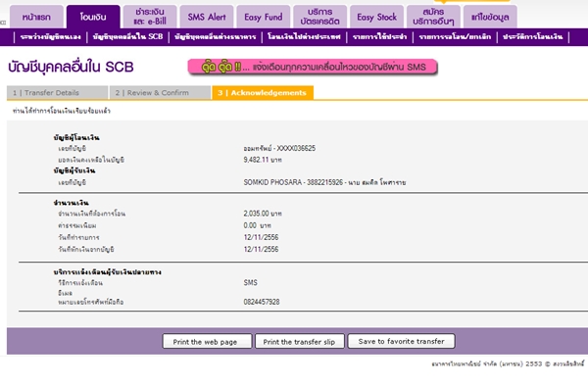The image size is (588, 386).
Task: Choose บัญชีบุคคลอื่นต่างธนาคาร in the submenu
Action: pyautogui.click(x=216, y=36)
